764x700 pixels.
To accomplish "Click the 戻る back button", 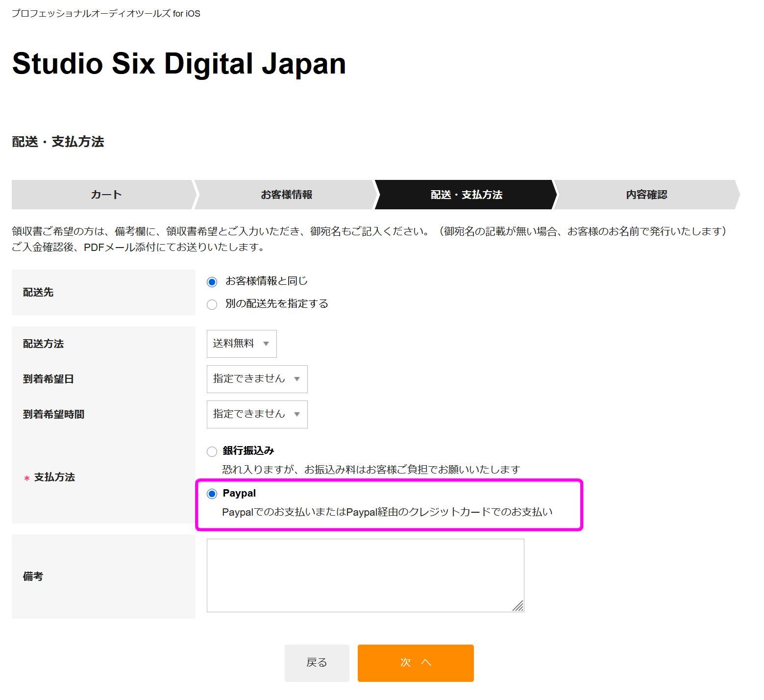I will (x=317, y=663).
